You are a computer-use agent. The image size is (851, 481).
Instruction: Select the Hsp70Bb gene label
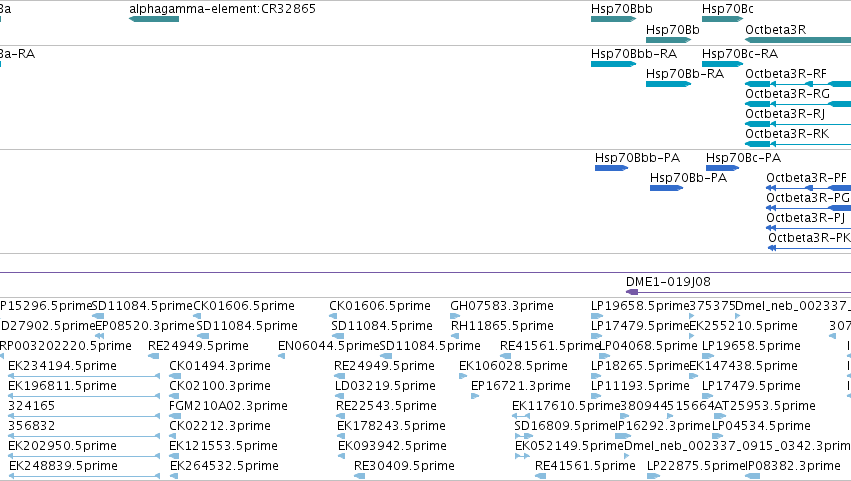coord(672,30)
